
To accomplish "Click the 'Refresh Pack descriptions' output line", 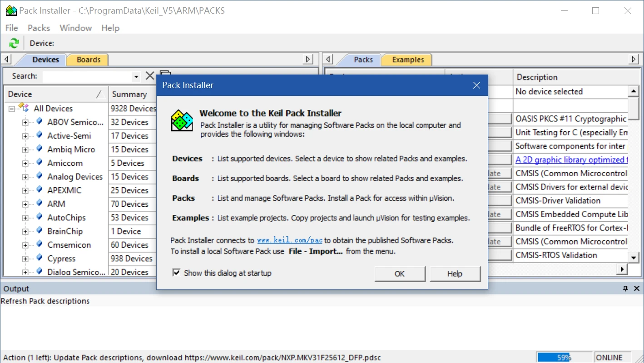I will point(45,301).
